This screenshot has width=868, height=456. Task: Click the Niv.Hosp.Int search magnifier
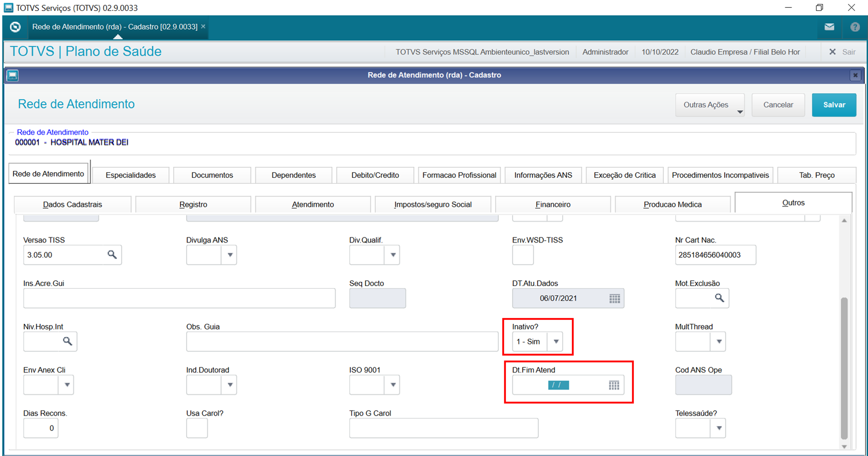click(x=67, y=341)
